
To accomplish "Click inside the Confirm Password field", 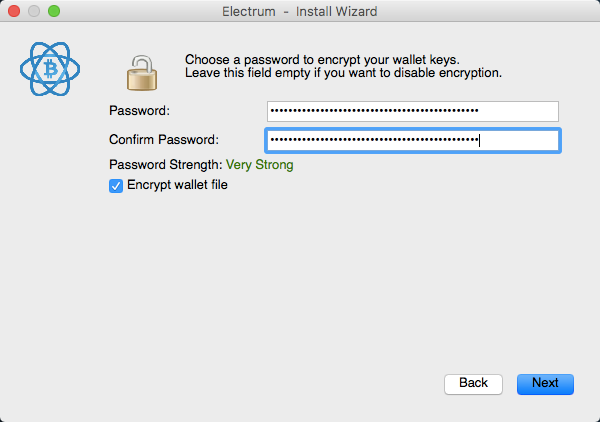I will [x=413, y=140].
